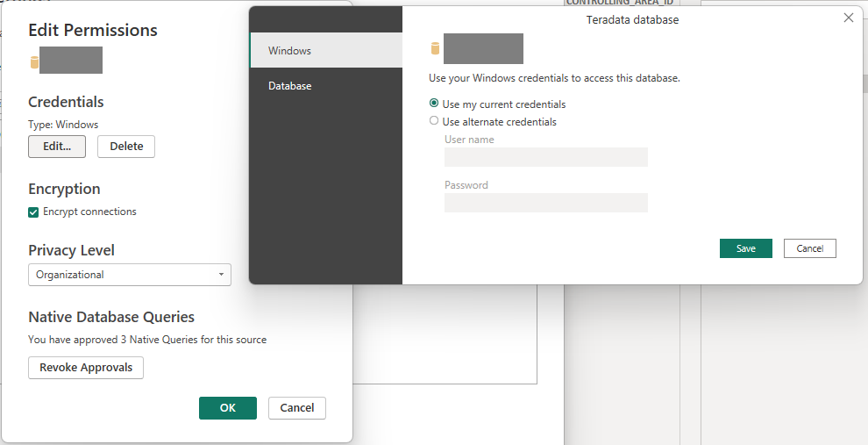Click the CONTROLLING_AREA_ID column header
The image size is (868, 445).
click(620, 3)
